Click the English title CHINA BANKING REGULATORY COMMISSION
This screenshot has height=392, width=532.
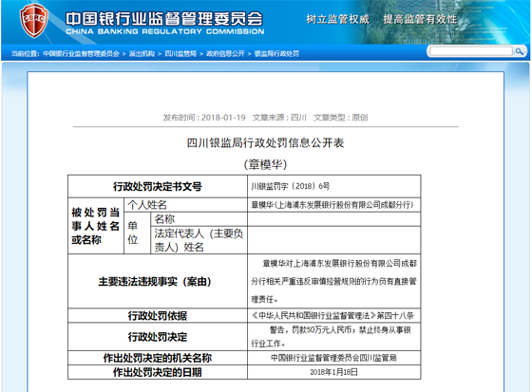[165, 31]
